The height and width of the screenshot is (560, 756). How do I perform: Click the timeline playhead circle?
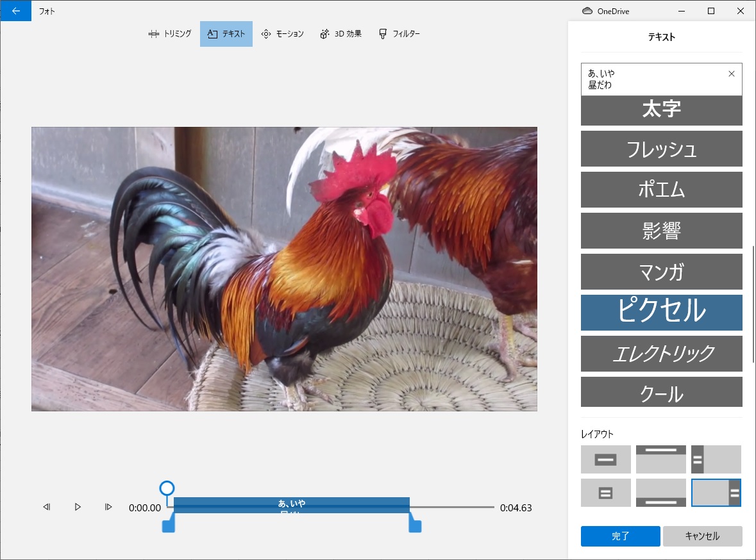point(167,488)
